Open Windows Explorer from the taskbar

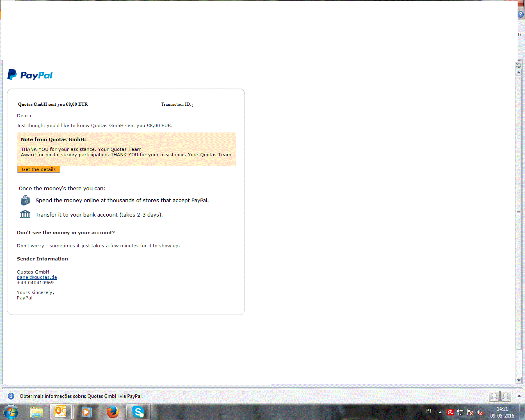point(37,412)
